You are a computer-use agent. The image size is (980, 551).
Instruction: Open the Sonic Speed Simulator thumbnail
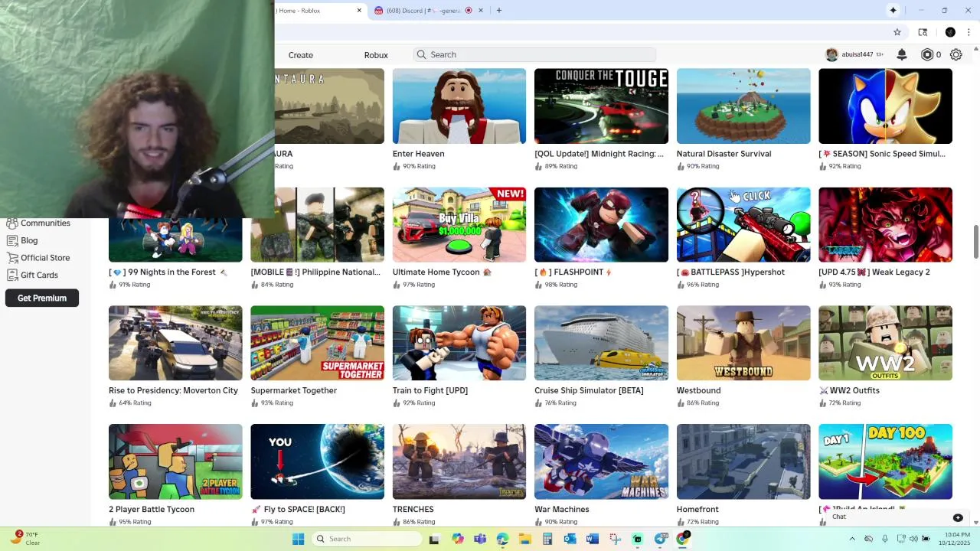(x=885, y=106)
